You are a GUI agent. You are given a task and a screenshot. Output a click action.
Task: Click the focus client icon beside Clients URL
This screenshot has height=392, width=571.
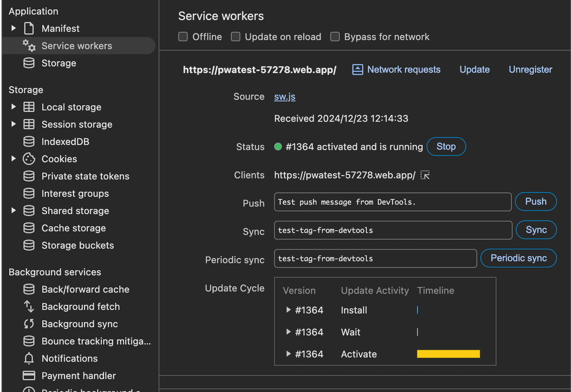(x=425, y=176)
